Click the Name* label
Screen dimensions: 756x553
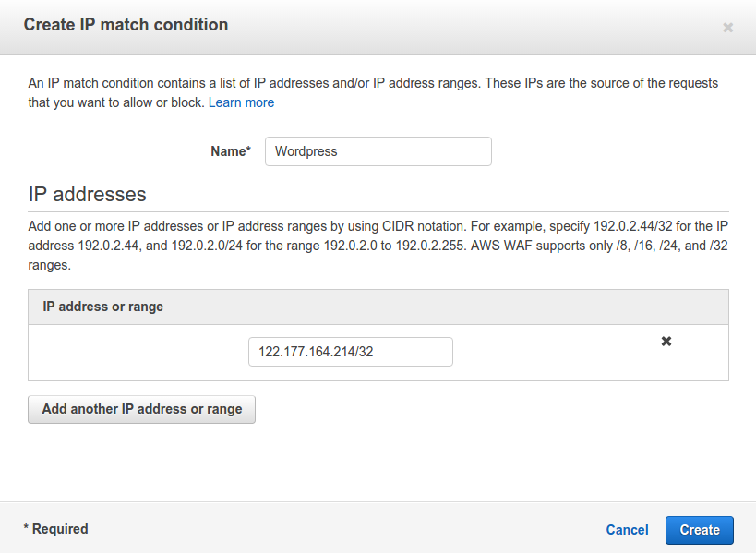231,151
